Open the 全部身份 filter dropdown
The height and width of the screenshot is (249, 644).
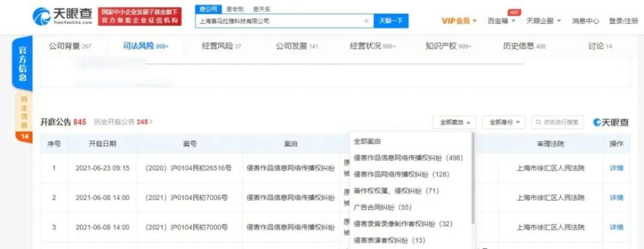click(503, 122)
